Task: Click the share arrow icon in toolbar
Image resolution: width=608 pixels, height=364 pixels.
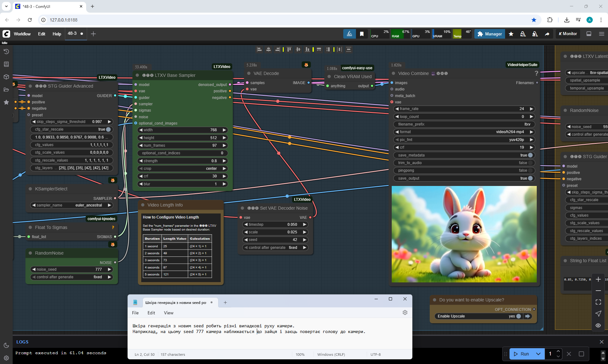Action: click(x=547, y=34)
